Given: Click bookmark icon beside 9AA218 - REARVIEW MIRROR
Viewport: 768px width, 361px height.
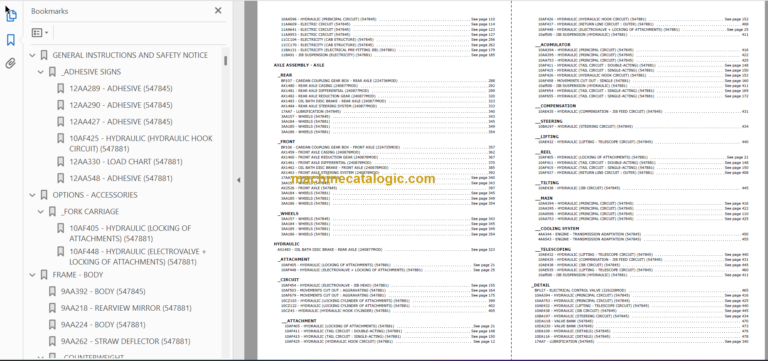Looking at the screenshot, I should point(52,308).
